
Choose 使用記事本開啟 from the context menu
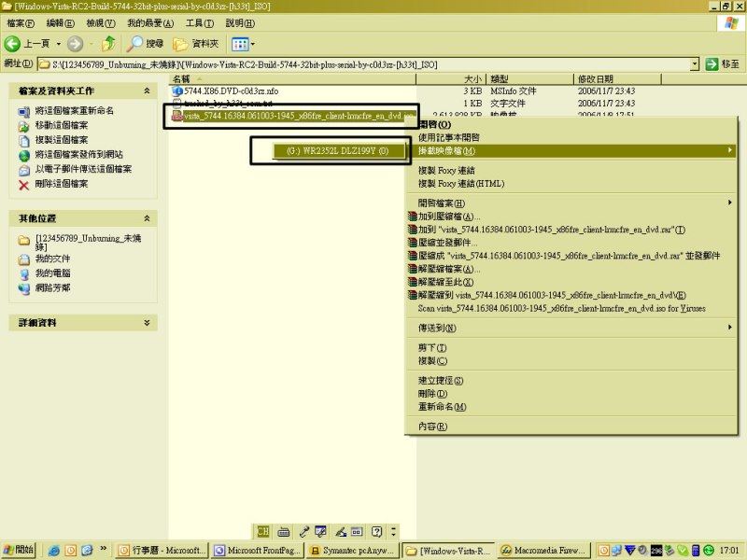coord(571,137)
